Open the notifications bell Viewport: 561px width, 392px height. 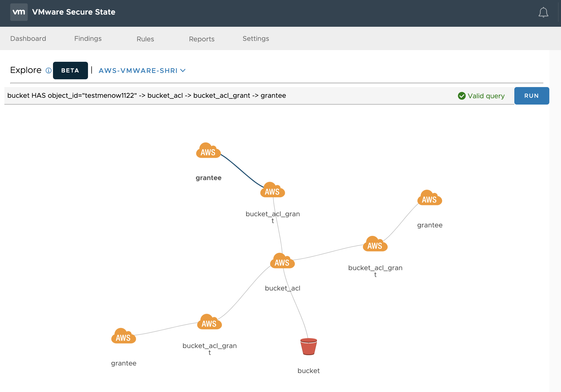(x=543, y=12)
